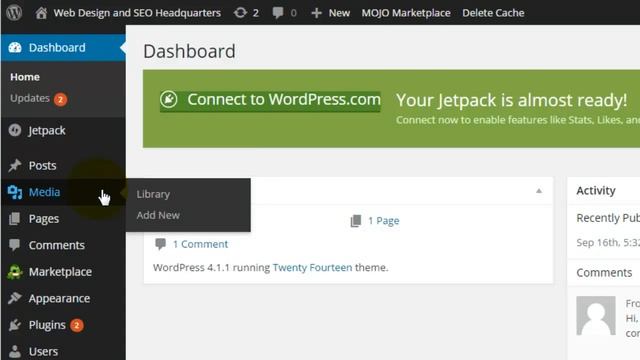Open Appearance in the sidebar
This screenshot has width=640, height=360.
[x=59, y=299]
